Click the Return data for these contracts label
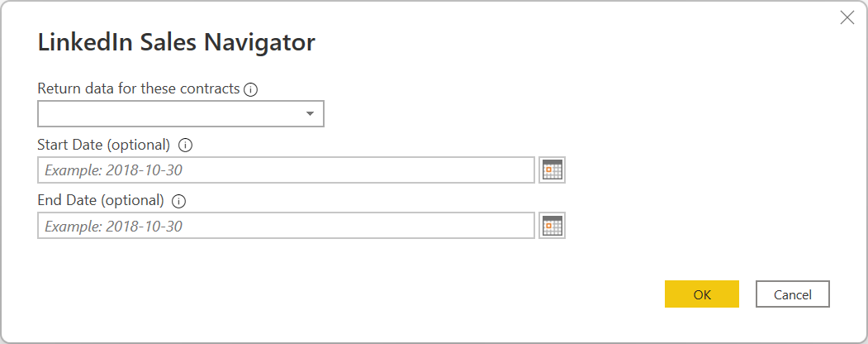Screen dimensions: 868x344 139,88
